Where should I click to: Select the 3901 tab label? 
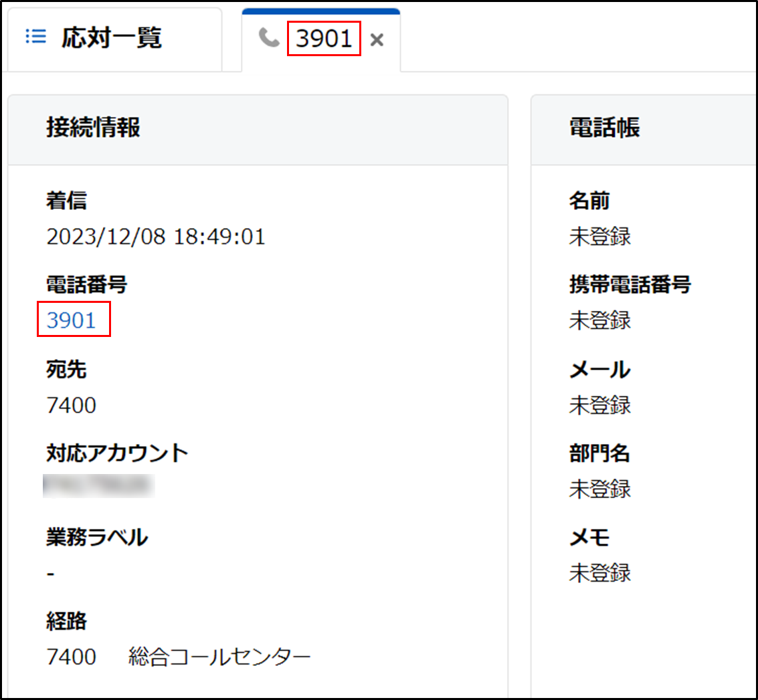click(x=324, y=39)
